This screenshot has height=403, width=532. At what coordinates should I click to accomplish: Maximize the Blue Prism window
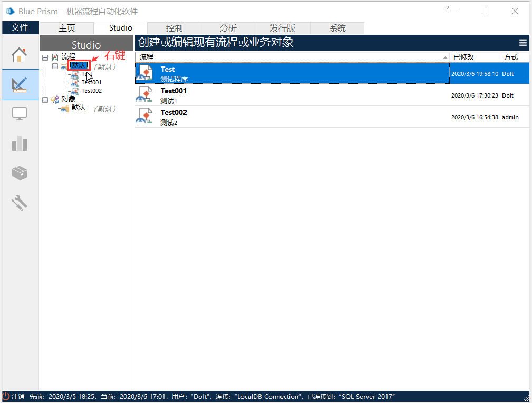(484, 11)
